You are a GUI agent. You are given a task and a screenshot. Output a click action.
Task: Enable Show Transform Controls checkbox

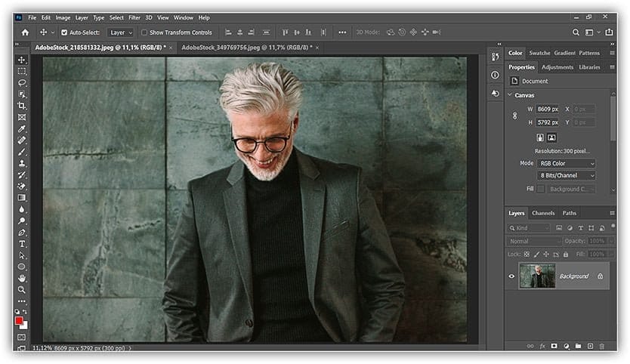point(145,32)
